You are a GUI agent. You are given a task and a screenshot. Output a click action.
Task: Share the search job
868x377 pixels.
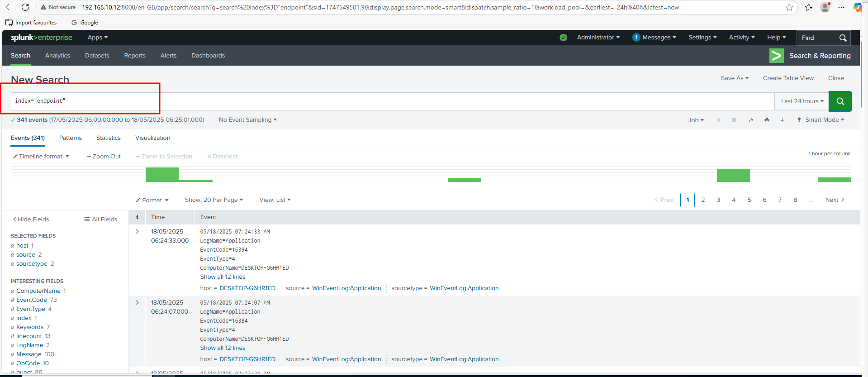click(751, 120)
